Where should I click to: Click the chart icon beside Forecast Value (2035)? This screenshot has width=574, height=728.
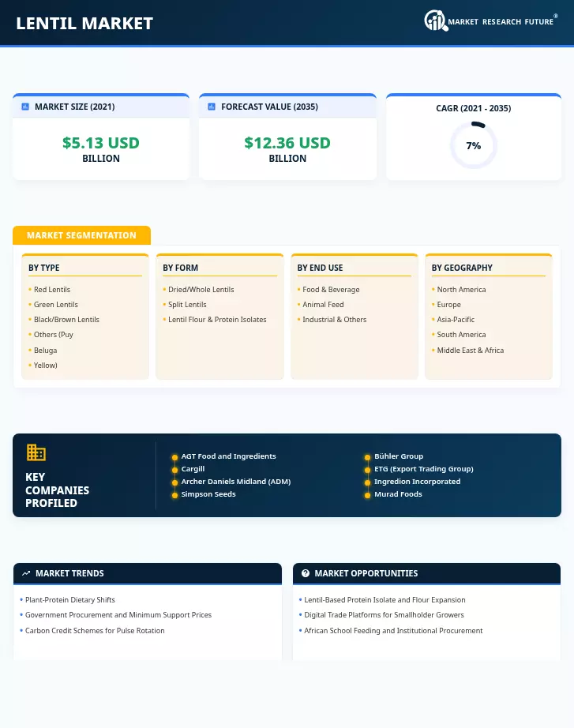click(x=212, y=107)
